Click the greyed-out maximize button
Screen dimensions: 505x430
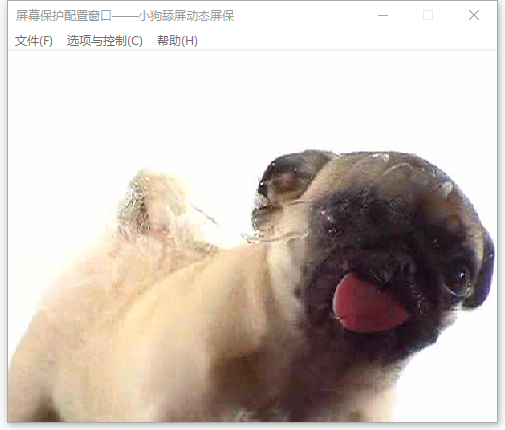(x=428, y=15)
